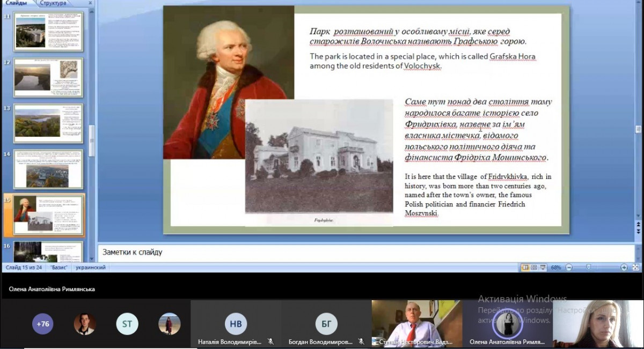
Task: Switch to the Структура tab
Action: (53, 3)
